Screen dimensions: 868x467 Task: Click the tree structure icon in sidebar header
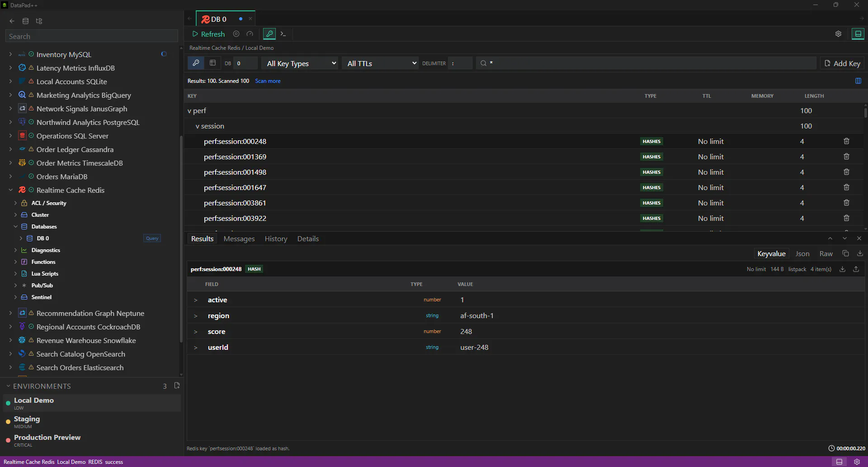pos(39,21)
